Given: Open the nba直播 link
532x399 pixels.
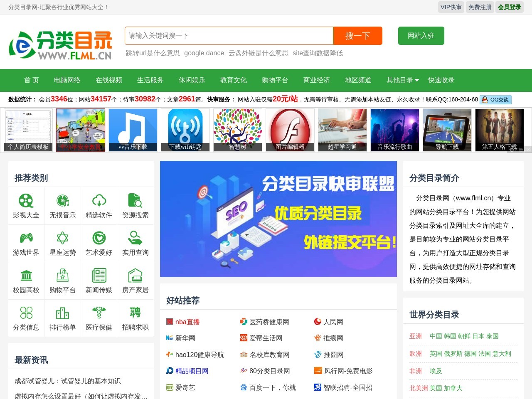Looking at the screenshot, I should pyautogui.click(x=187, y=322).
